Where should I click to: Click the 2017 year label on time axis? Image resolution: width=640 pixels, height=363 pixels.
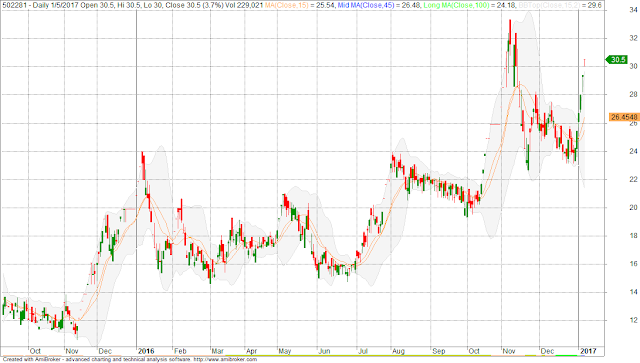point(589,351)
